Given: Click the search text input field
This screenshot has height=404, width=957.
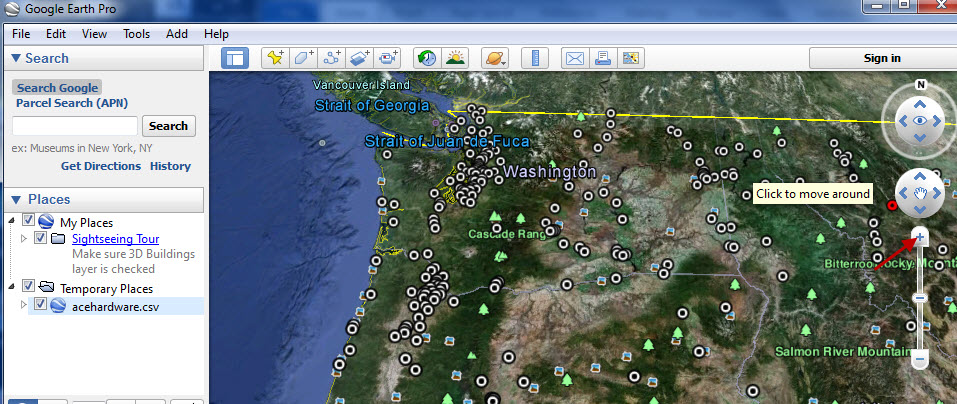Looking at the screenshot, I should pyautogui.click(x=75, y=126).
